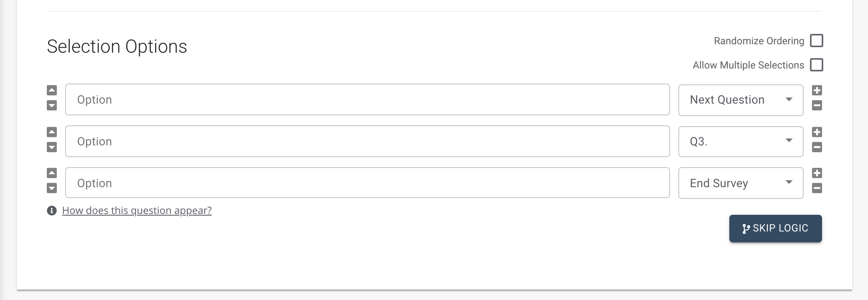The height and width of the screenshot is (300, 868).
Task: Remove the first option row
Action: (817, 105)
